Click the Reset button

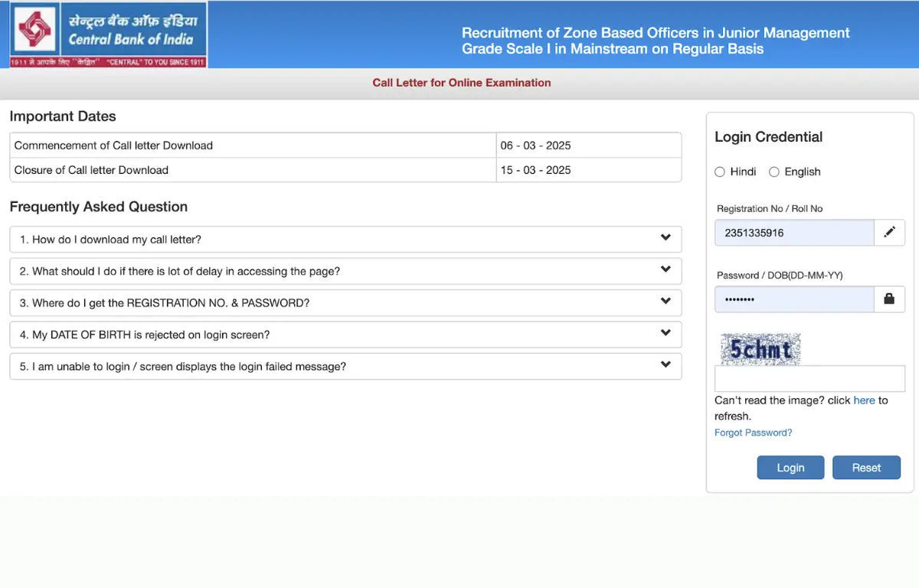(x=866, y=468)
